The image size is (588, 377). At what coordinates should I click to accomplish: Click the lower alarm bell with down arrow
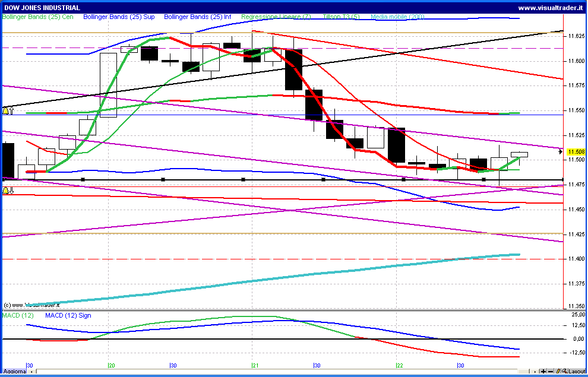pos(8,191)
